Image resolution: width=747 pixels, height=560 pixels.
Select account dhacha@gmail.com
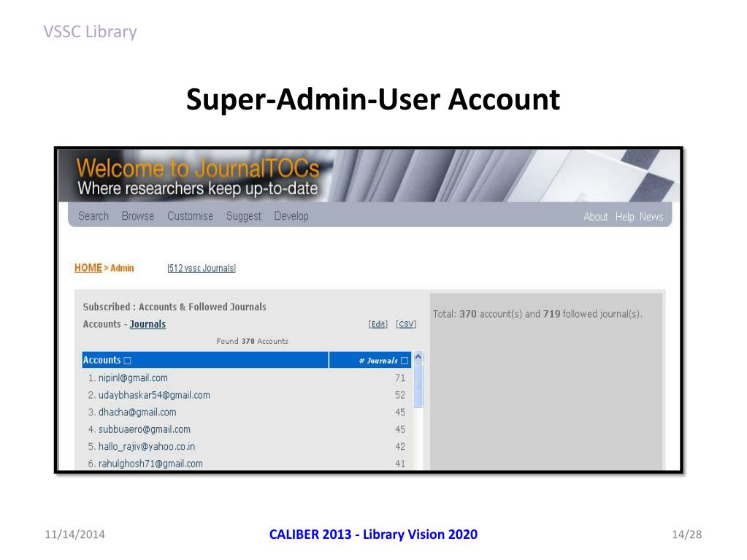click(137, 413)
